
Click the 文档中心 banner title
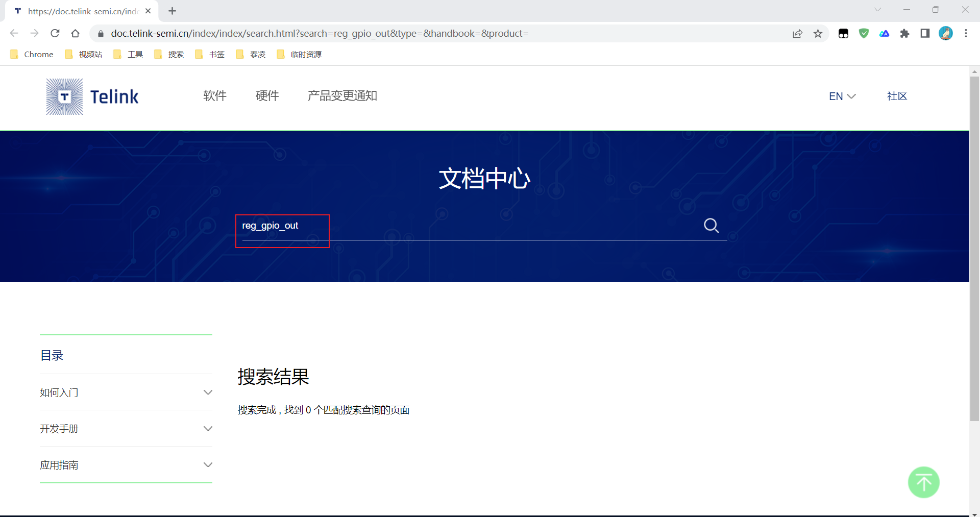(484, 179)
